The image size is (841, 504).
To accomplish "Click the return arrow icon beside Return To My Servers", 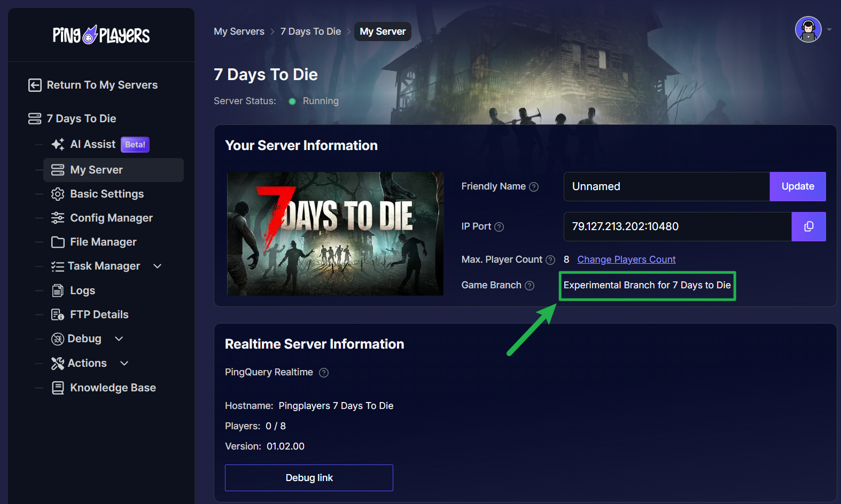I will [35, 85].
